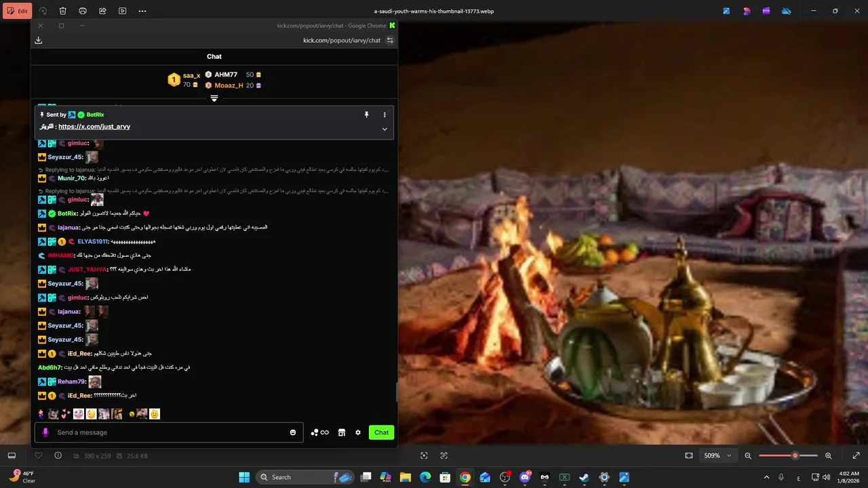The image size is (868, 488).
Task: Zoom out using the minus magnifier
Action: point(748,455)
